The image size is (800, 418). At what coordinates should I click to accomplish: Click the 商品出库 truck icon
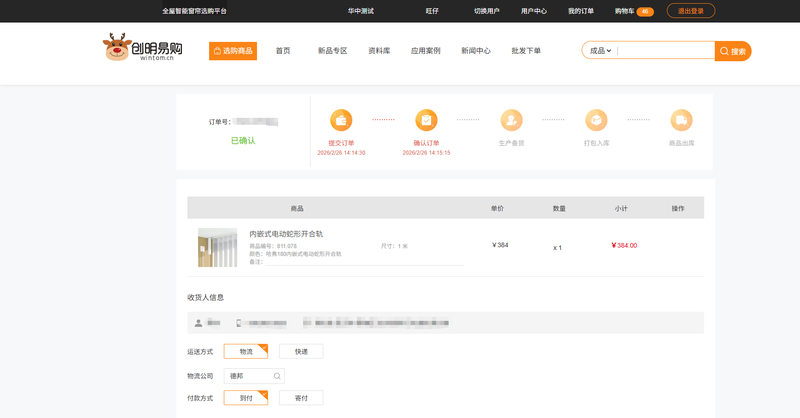pyautogui.click(x=682, y=120)
